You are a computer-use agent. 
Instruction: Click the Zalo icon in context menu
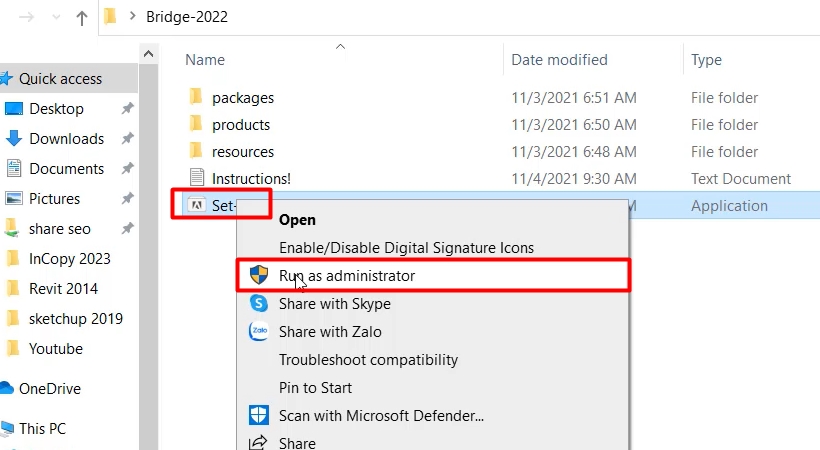pyautogui.click(x=258, y=331)
